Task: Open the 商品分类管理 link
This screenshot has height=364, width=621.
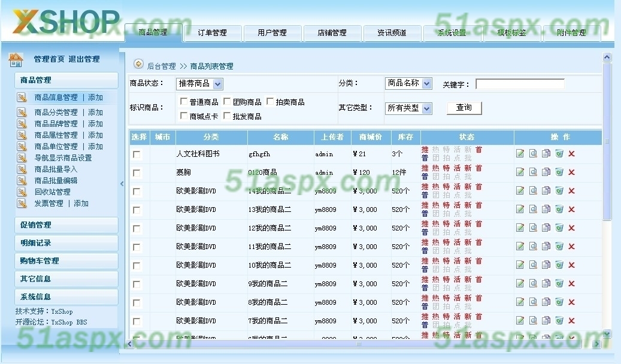Action: pyautogui.click(x=56, y=113)
